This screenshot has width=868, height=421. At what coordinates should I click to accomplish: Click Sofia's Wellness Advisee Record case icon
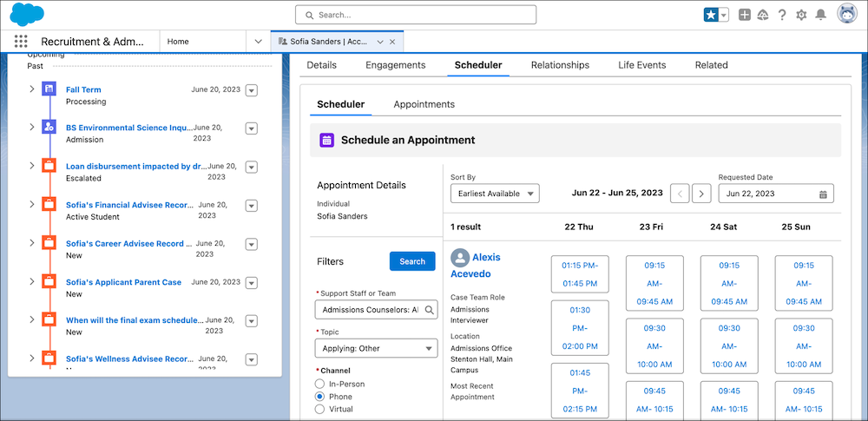[49, 359]
